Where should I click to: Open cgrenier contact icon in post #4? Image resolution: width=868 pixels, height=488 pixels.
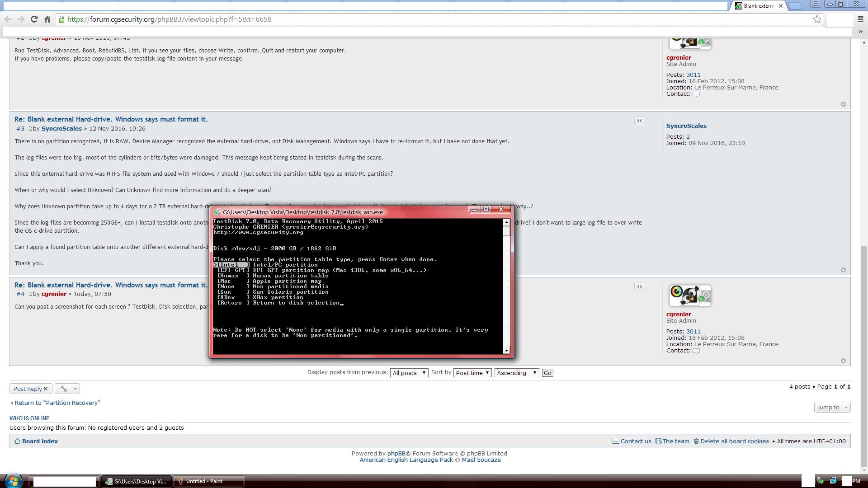tap(696, 351)
